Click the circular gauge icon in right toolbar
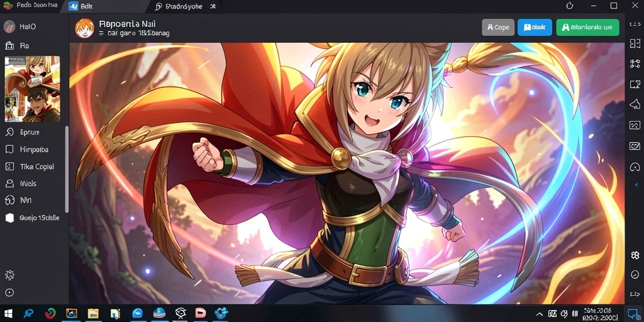This screenshot has width=644, height=322. pos(635,274)
